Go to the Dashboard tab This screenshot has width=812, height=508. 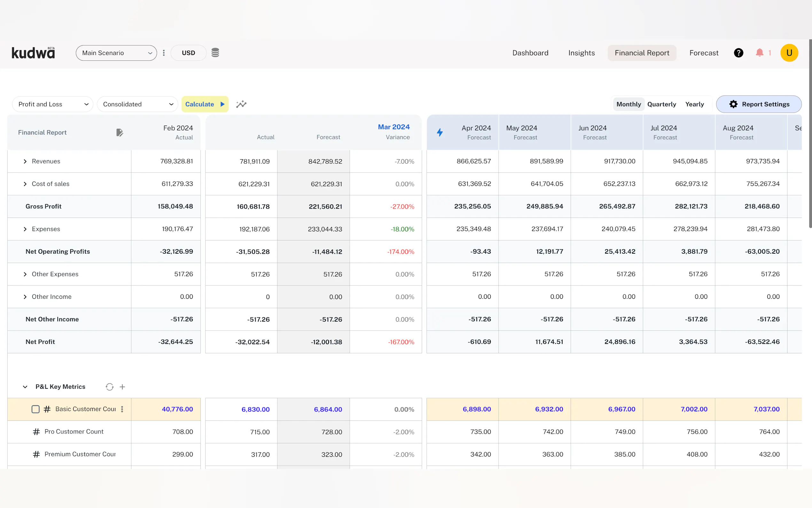coord(530,53)
